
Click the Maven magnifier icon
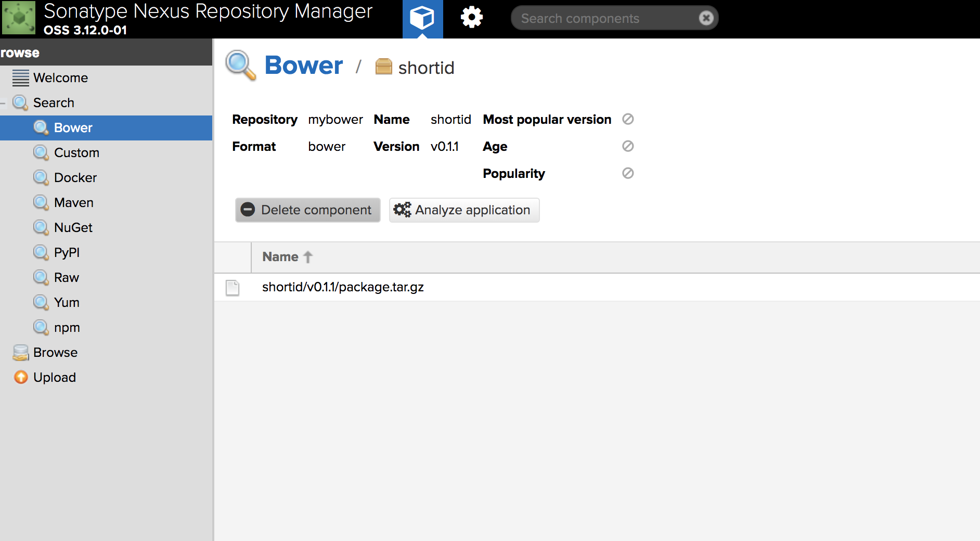(41, 203)
